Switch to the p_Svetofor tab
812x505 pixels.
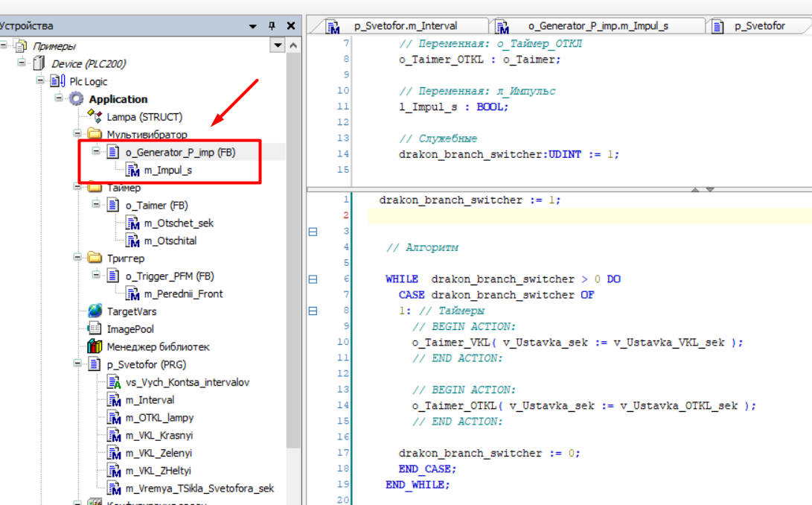(759, 25)
